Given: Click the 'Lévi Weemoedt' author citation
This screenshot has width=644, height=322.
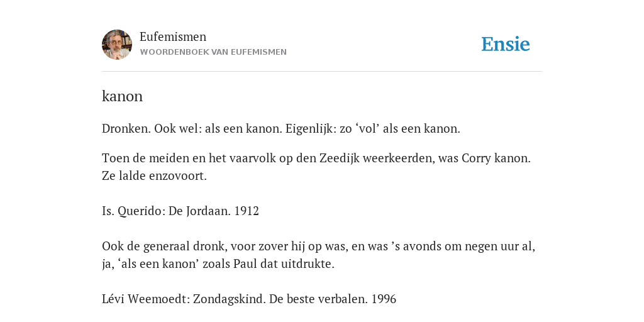Looking at the screenshot, I should tap(145, 299).
